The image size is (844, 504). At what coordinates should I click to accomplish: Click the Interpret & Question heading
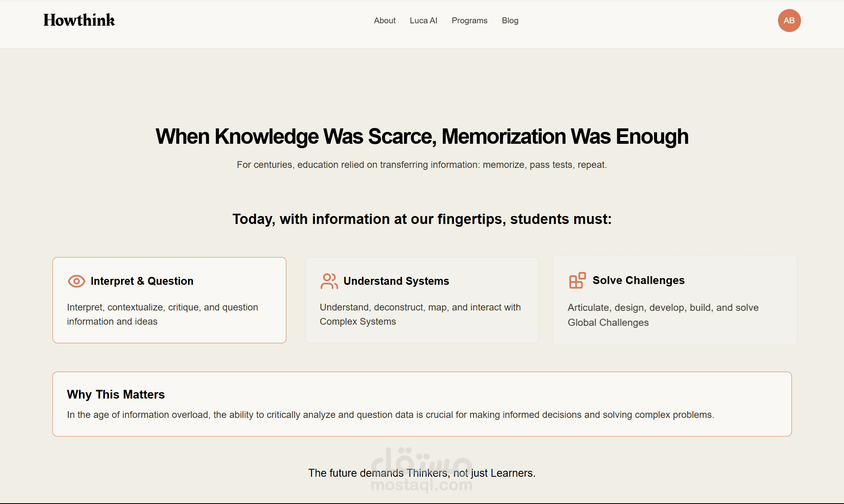(142, 281)
